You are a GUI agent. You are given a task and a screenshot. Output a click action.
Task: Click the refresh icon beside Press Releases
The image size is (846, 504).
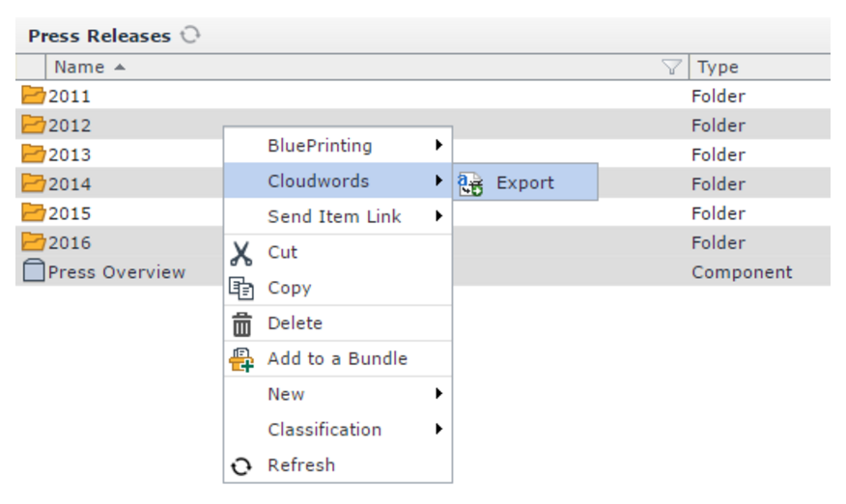coord(191,36)
